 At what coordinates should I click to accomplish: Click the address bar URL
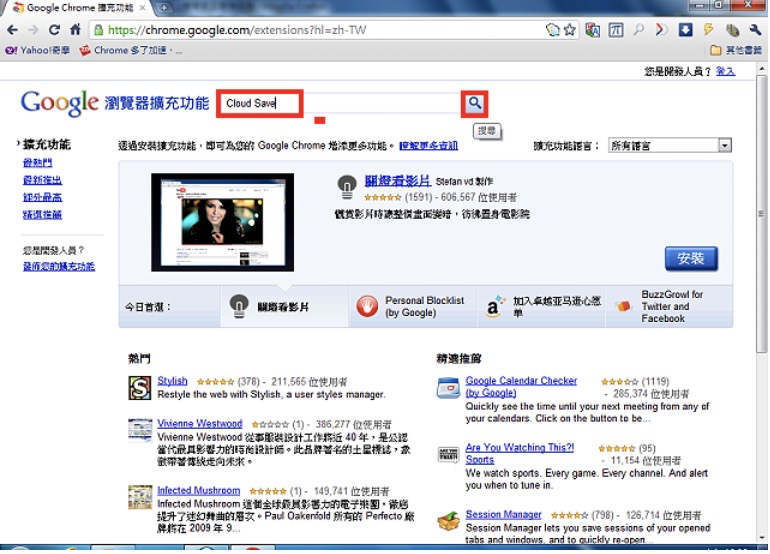click(237, 30)
